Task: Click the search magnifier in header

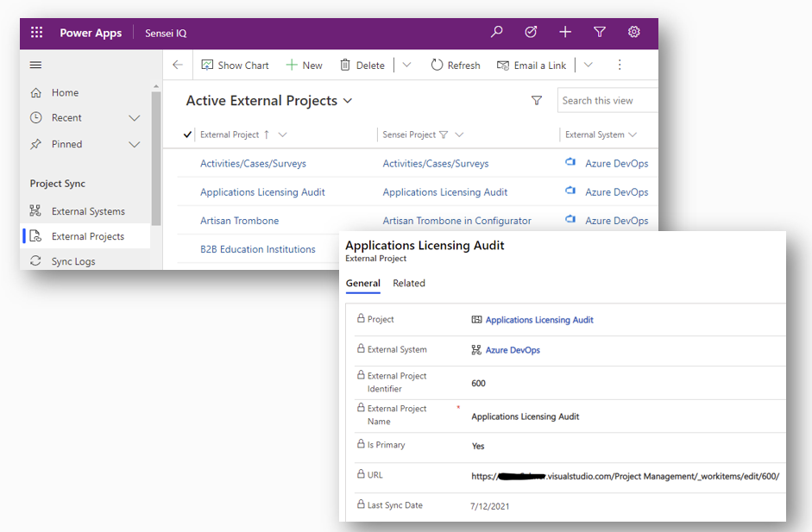Action: 496,32
